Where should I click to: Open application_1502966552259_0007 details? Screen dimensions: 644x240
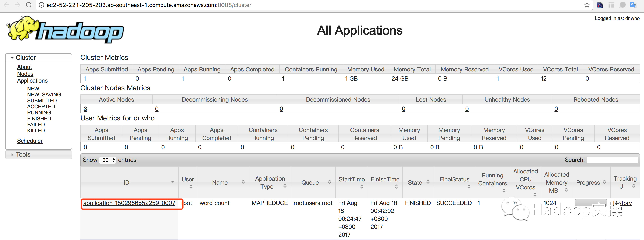[129, 203]
